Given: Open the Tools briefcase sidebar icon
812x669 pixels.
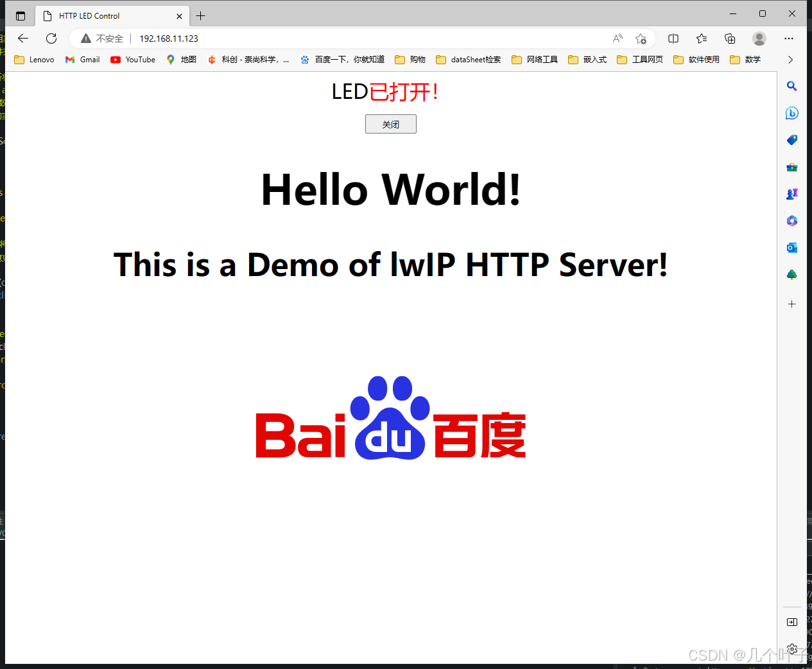Looking at the screenshot, I should tap(792, 167).
